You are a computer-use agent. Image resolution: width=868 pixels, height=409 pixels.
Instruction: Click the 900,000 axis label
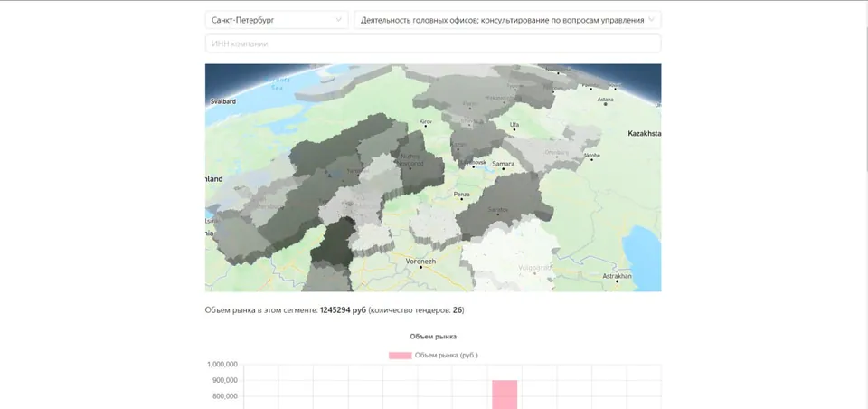point(225,380)
